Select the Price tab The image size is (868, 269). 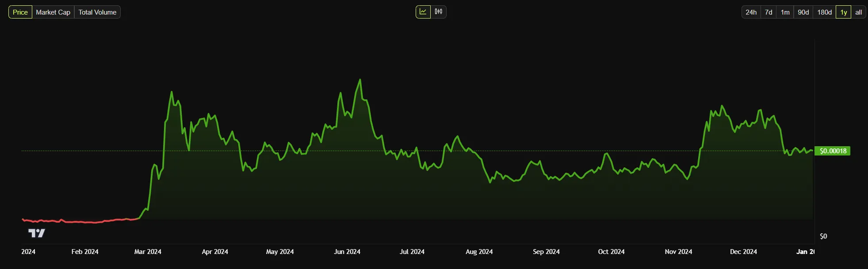tap(20, 12)
